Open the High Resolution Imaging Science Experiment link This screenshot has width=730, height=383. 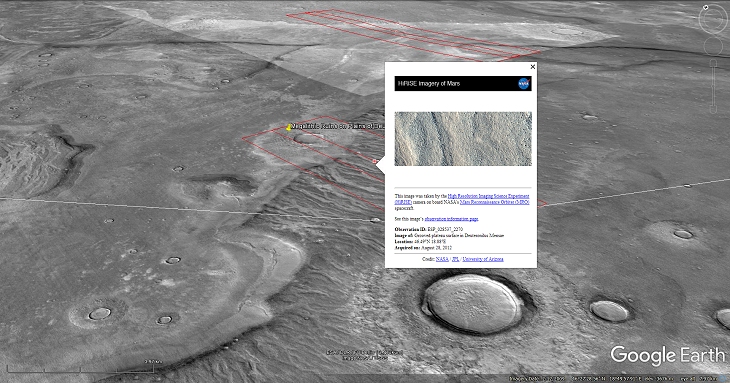coord(488,196)
